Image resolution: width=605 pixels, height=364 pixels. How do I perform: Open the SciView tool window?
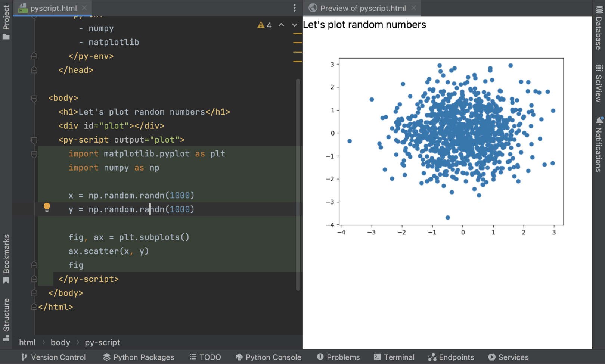[x=599, y=83]
